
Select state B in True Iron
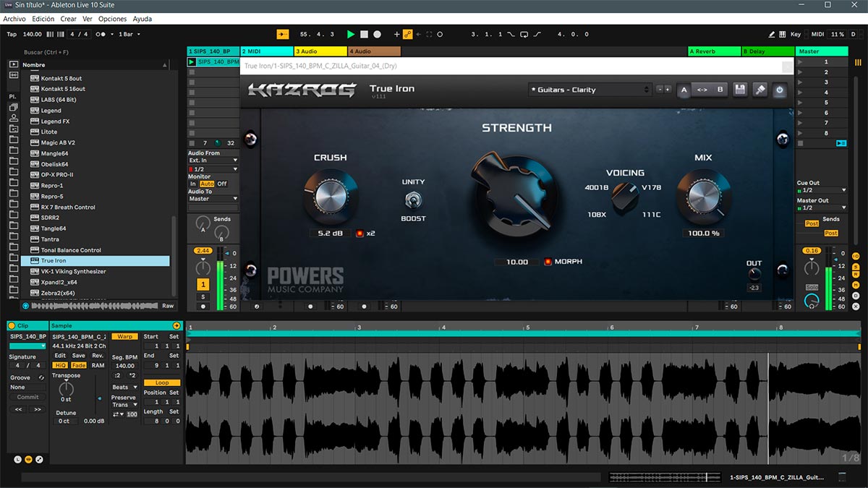[x=720, y=90]
